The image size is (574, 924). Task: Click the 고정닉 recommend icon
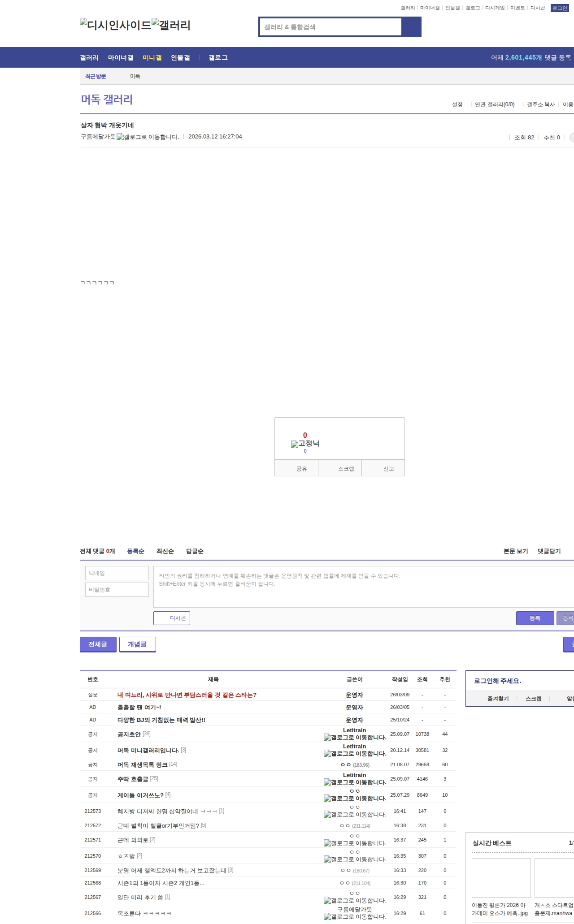pyautogui.click(x=305, y=444)
